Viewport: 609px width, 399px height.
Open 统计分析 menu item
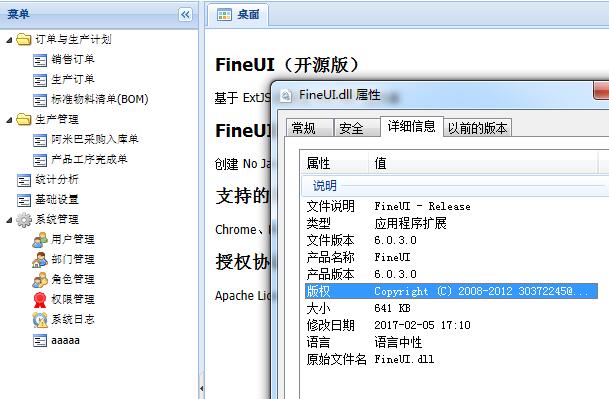click(57, 179)
